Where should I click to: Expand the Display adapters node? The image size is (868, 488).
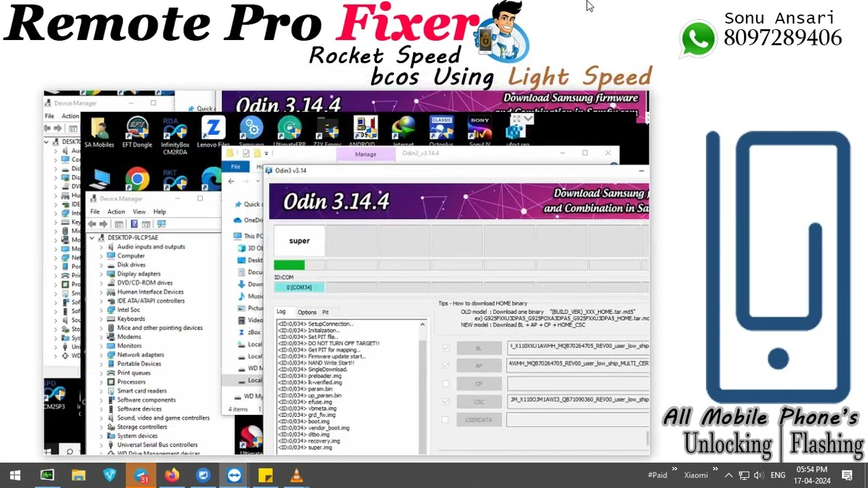click(102, 274)
